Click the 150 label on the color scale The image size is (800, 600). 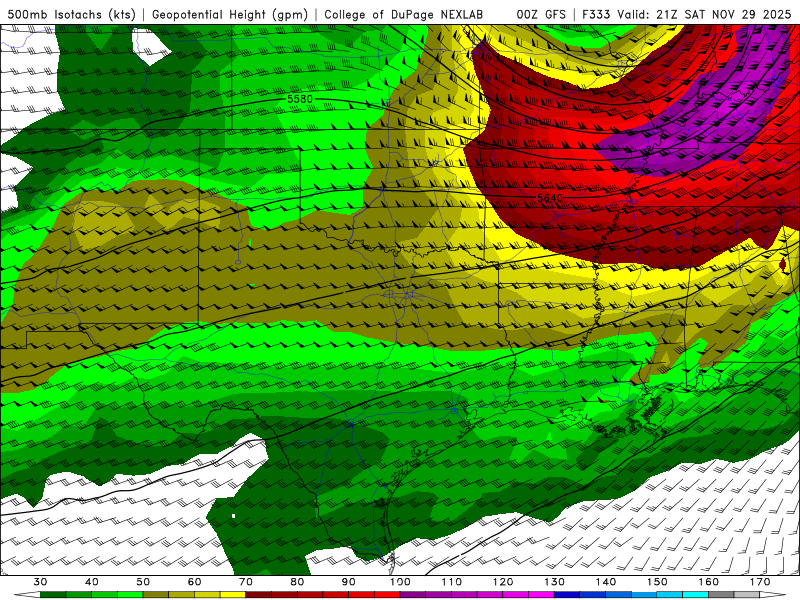[x=657, y=582]
